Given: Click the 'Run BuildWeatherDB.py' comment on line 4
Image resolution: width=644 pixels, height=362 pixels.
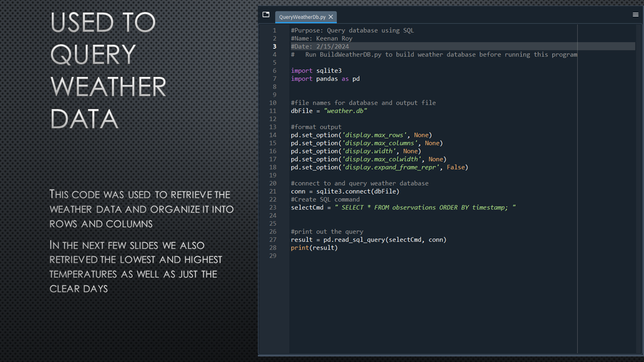Looking at the screenshot, I should (x=433, y=55).
